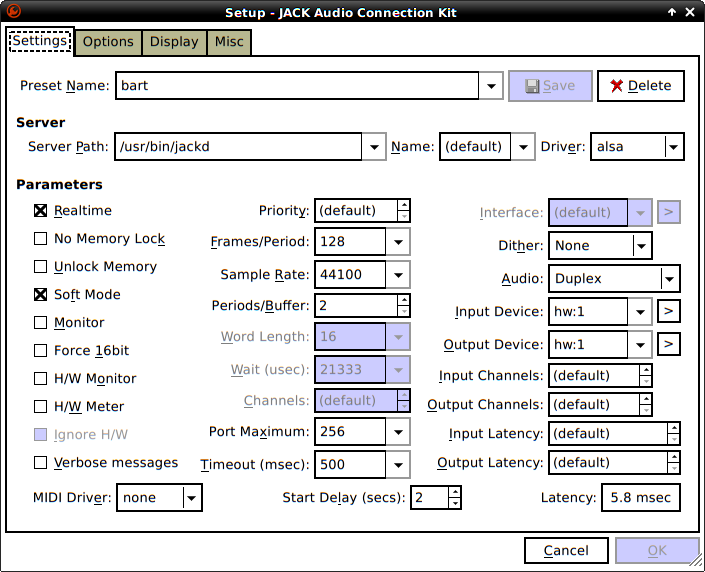The width and height of the screenshot is (705, 572).
Task: Switch to the Display tab
Action: 174,42
